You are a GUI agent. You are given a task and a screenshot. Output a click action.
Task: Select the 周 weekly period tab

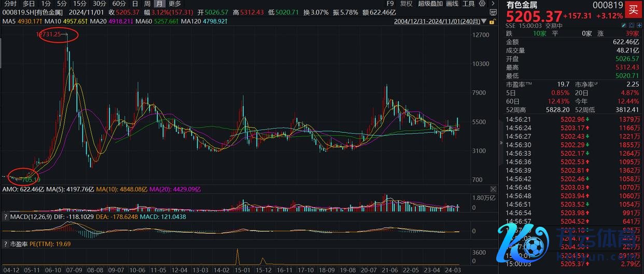coord(148,4)
